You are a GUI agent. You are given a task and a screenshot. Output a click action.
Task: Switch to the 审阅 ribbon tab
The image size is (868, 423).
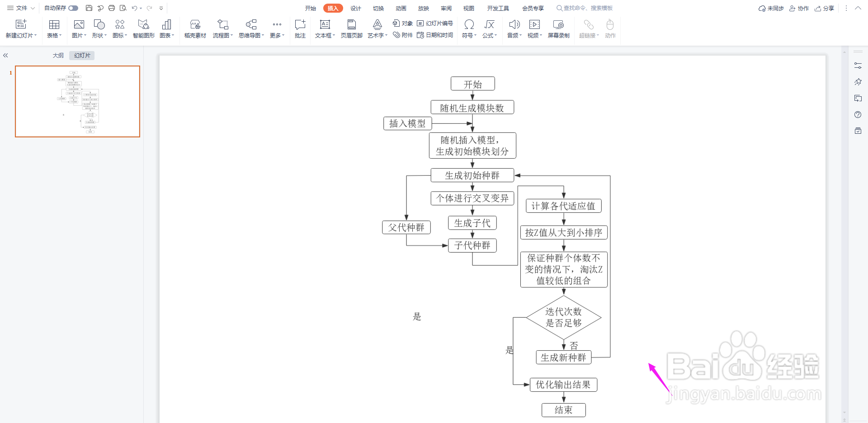click(x=446, y=8)
